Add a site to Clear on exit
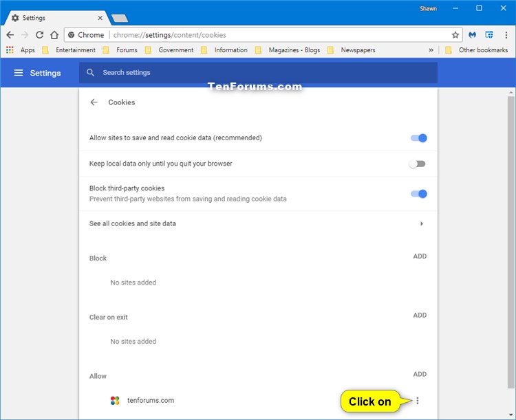The width and height of the screenshot is (516, 420). click(420, 315)
